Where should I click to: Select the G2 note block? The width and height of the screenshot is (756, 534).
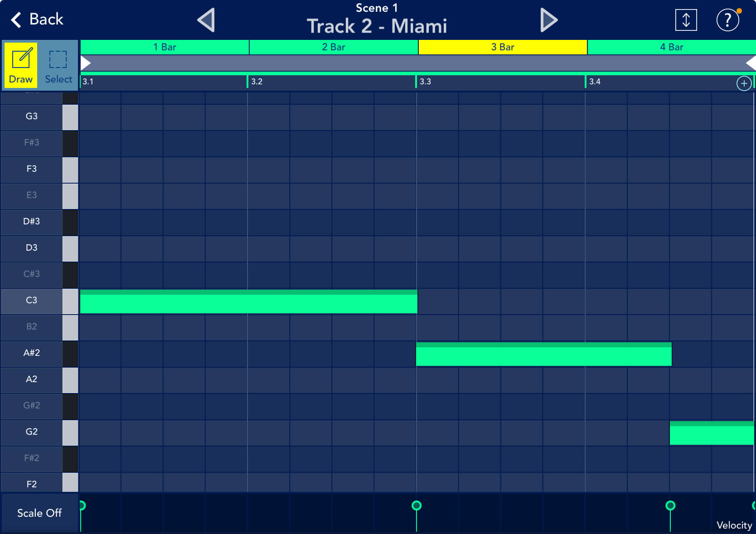point(712,433)
